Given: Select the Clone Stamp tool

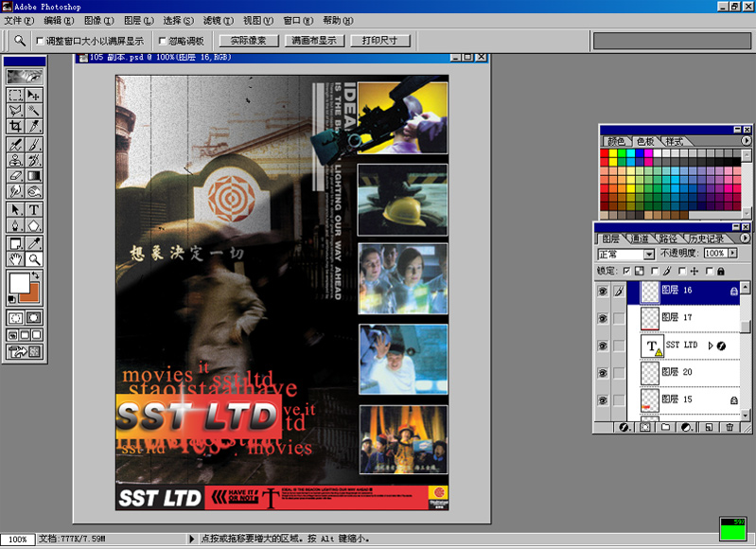Looking at the screenshot, I should [x=15, y=160].
